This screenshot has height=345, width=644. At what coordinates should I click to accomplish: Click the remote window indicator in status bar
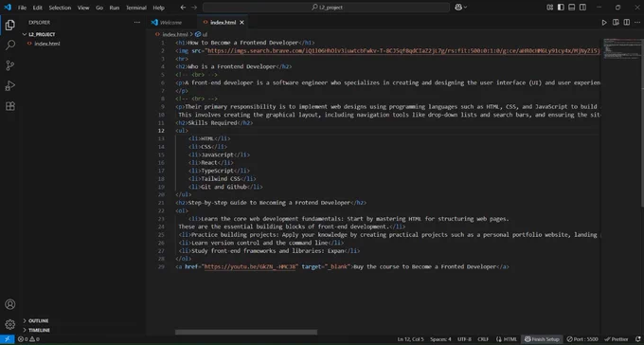7,339
